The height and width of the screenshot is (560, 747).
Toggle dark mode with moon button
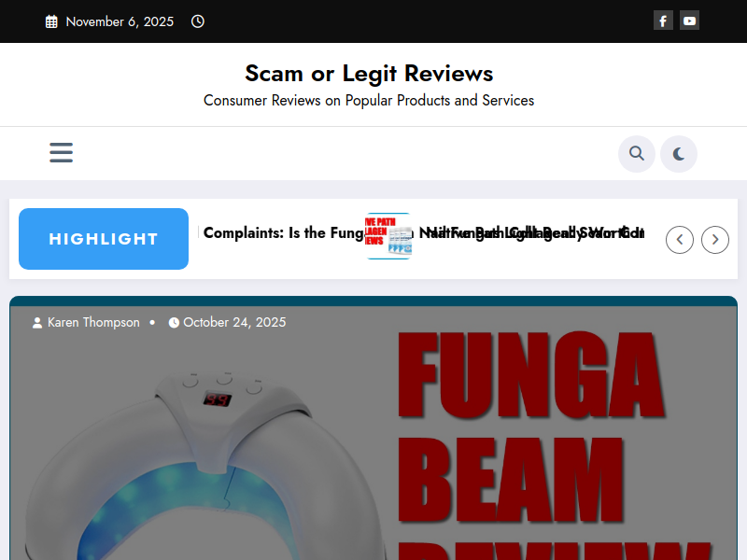coord(679,154)
